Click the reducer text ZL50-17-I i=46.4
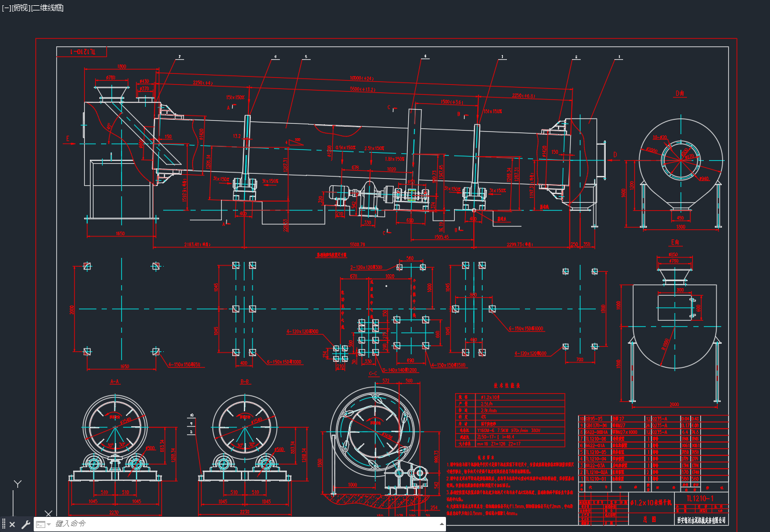Screen dimensions: 770x532 [x=495, y=437]
